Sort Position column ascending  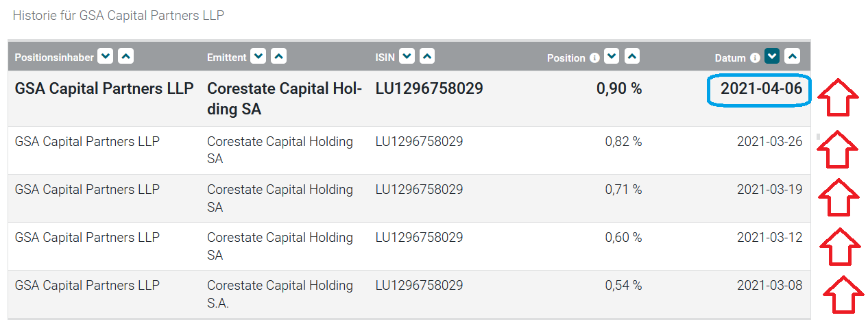(x=632, y=57)
